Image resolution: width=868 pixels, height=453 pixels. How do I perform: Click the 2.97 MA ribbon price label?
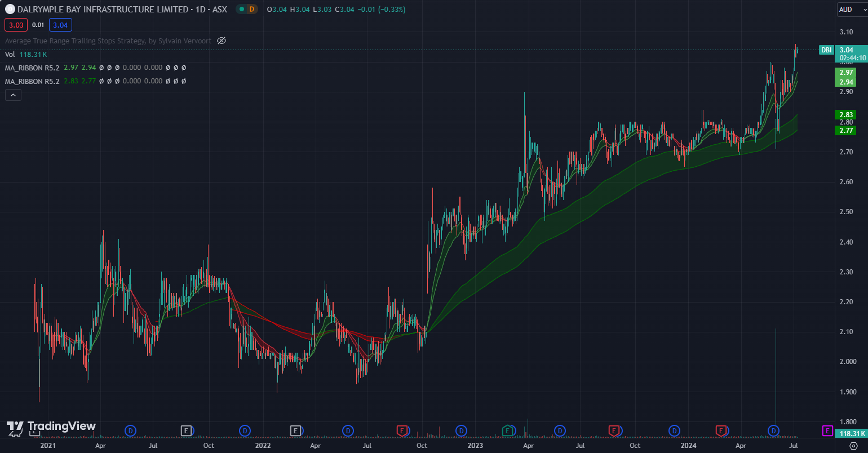point(846,73)
